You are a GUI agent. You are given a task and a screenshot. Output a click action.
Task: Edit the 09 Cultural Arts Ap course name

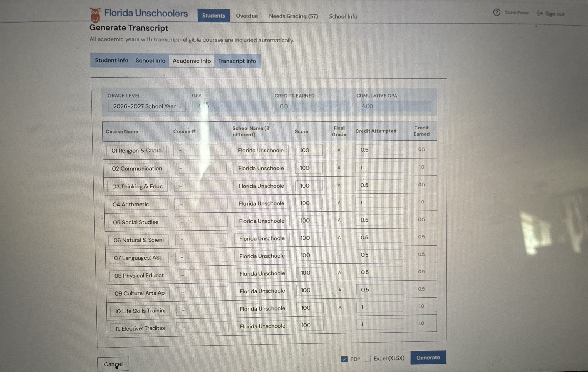(x=139, y=293)
